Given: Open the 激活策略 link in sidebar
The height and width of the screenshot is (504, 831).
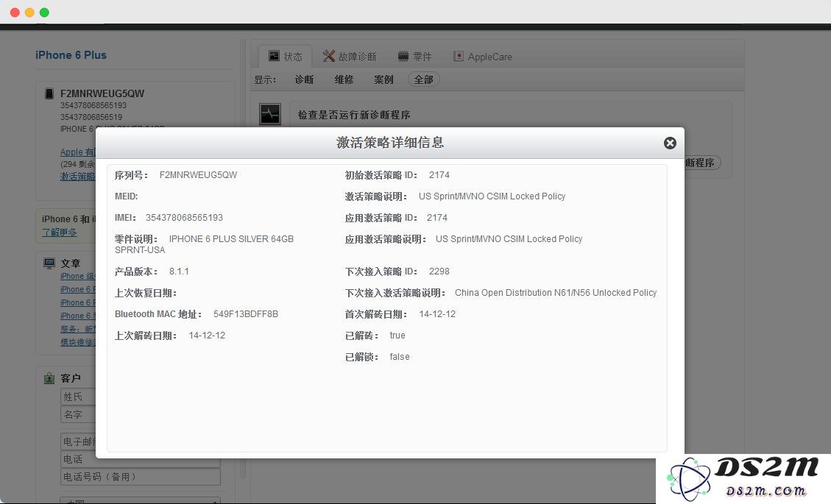Looking at the screenshot, I should point(77,177).
